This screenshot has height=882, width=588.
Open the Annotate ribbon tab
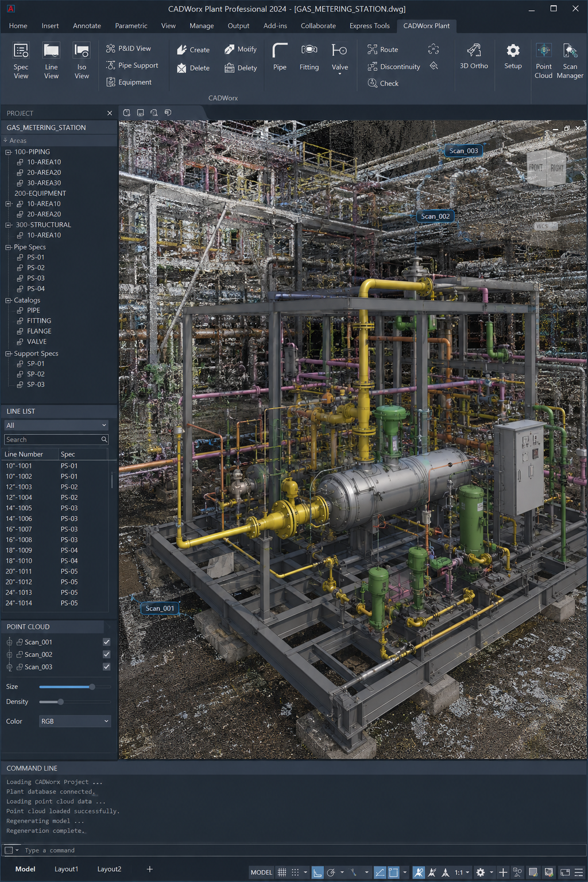pyautogui.click(x=87, y=26)
